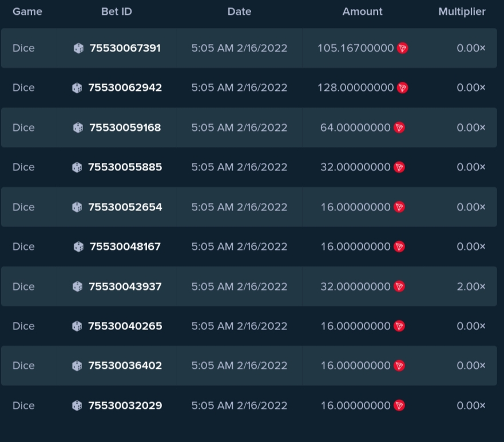Image resolution: width=504 pixels, height=442 pixels.
Task: Select the 64.00000000 amount value
Action: pyautogui.click(x=355, y=128)
